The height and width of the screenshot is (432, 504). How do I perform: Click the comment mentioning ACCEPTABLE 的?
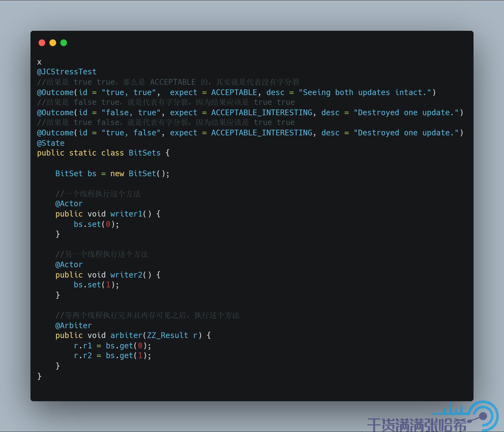coord(168,82)
